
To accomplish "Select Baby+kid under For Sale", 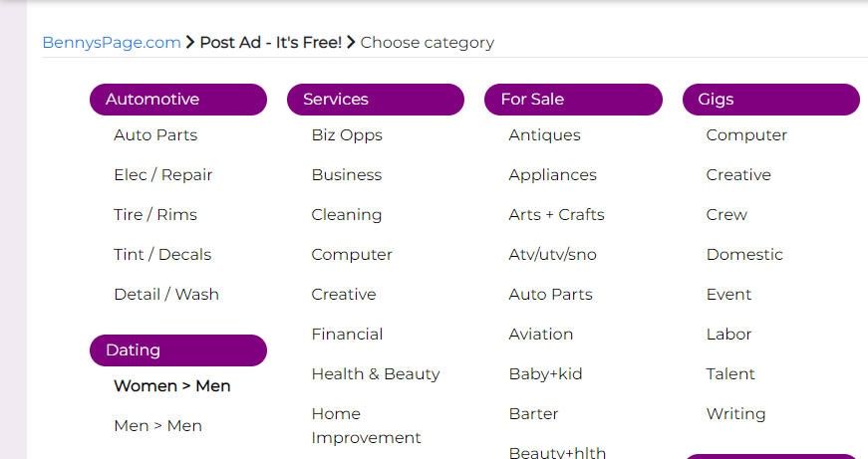I will (x=545, y=374).
